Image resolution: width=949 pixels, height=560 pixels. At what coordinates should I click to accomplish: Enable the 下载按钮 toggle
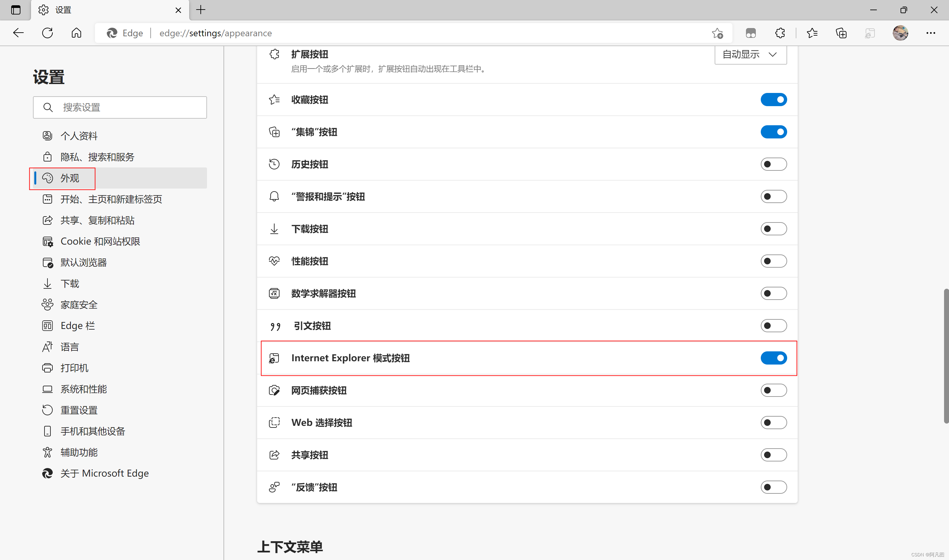(x=774, y=229)
